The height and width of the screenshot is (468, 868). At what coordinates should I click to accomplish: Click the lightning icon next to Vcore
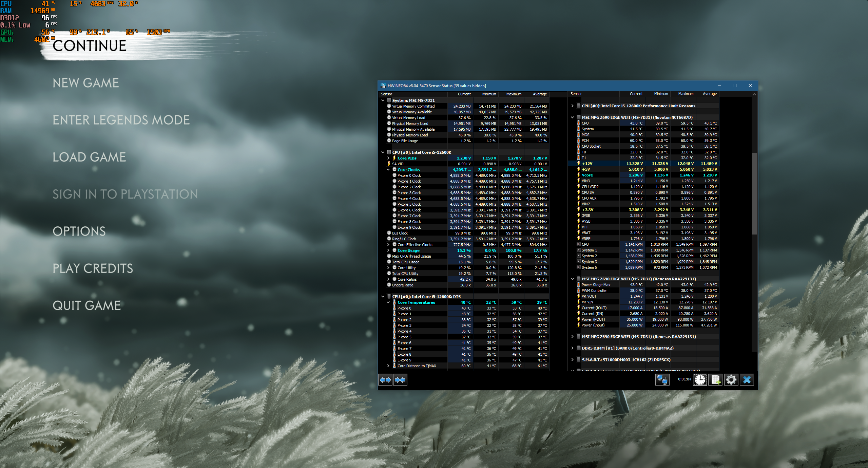click(579, 175)
